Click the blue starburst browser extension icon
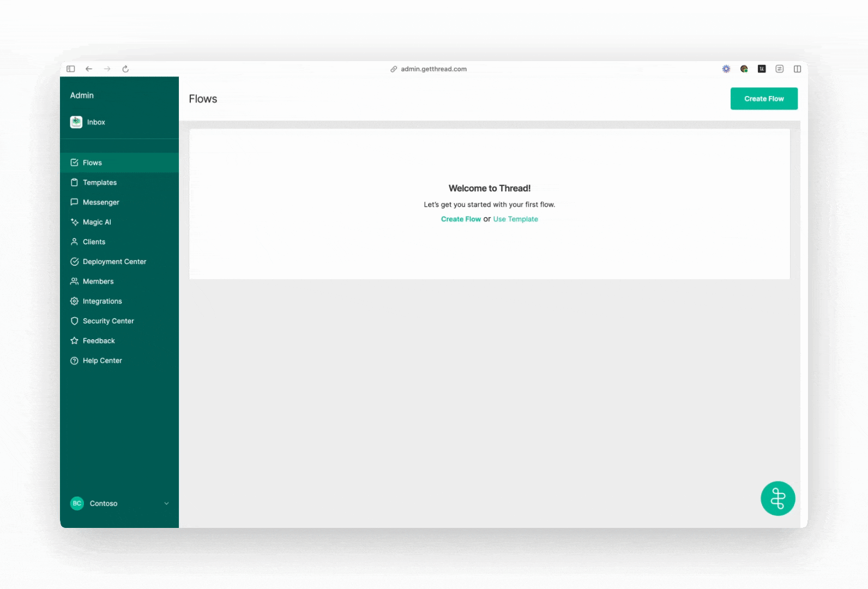Image resolution: width=868 pixels, height=589 pixels. coord(726,69)
